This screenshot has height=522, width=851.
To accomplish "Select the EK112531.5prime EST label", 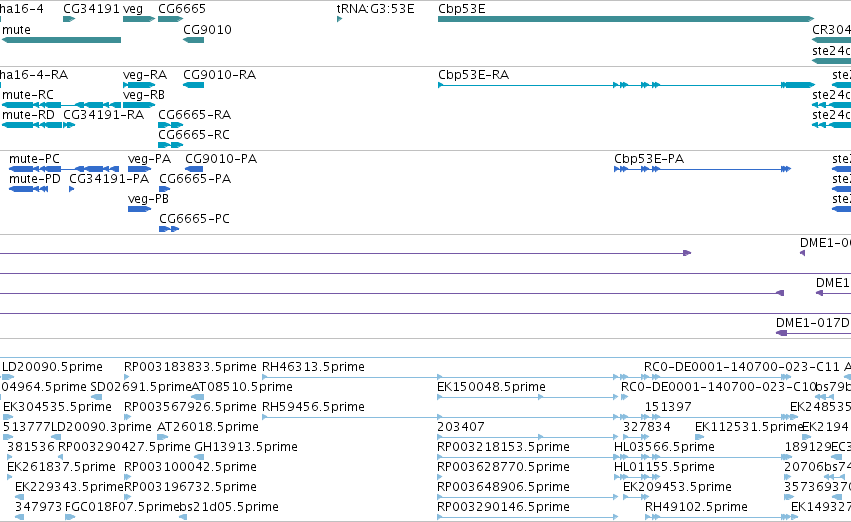I will pyautogui.click(x=748, y=427).
